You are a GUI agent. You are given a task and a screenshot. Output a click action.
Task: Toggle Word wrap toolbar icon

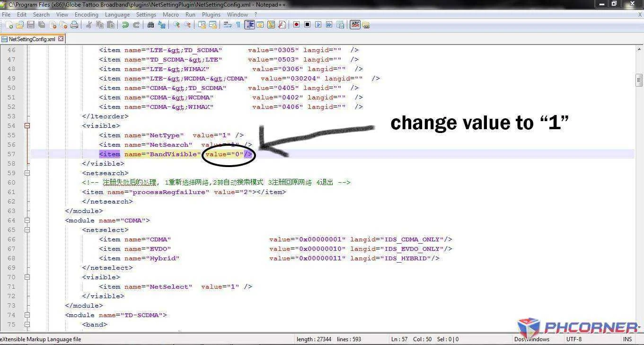227,25
